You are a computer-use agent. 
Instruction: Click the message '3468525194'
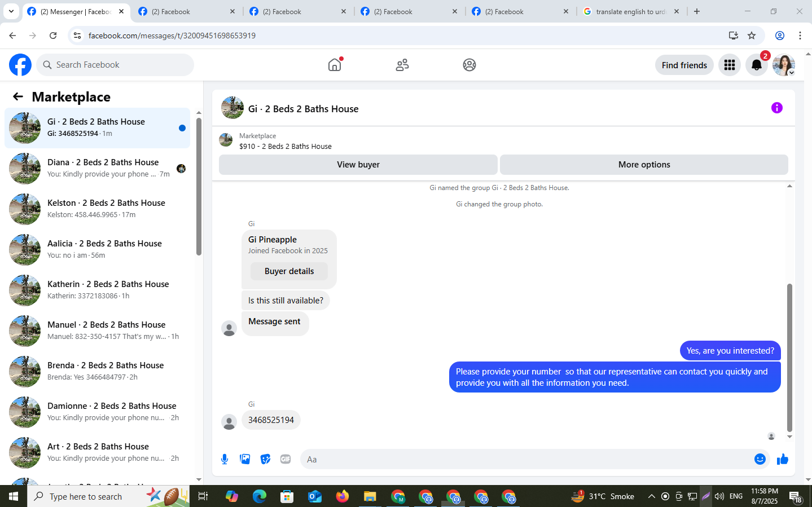tap(271, 420)
